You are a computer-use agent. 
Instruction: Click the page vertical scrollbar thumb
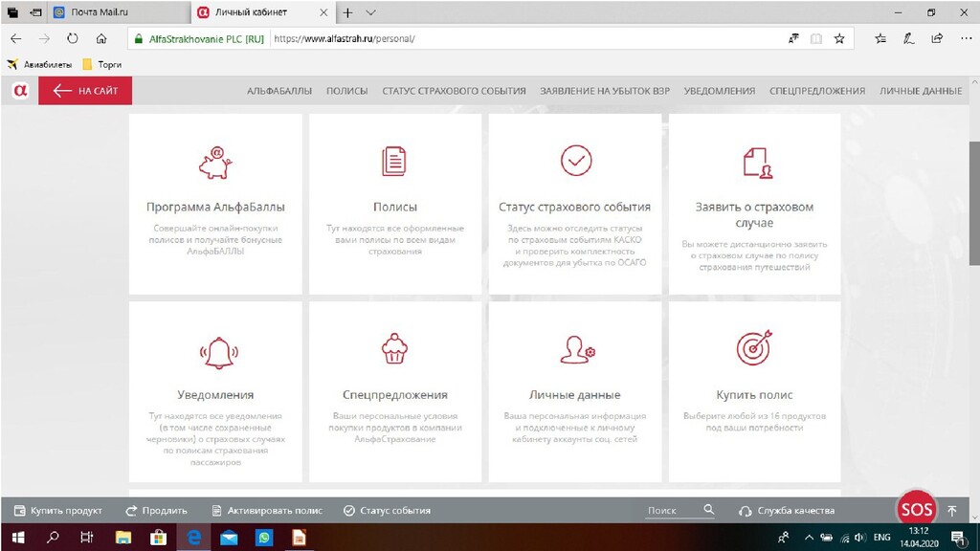click(974, 203)
